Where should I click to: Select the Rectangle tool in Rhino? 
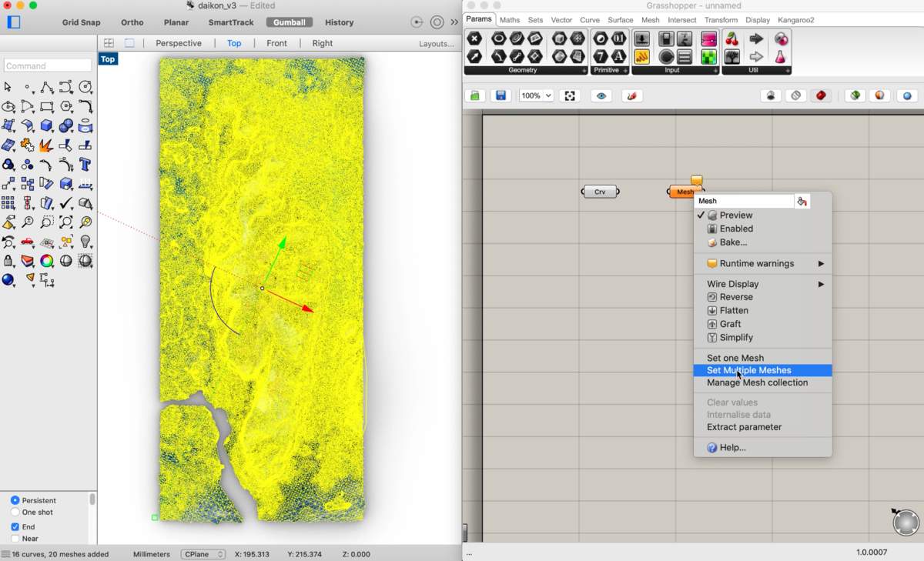(46, 106)
